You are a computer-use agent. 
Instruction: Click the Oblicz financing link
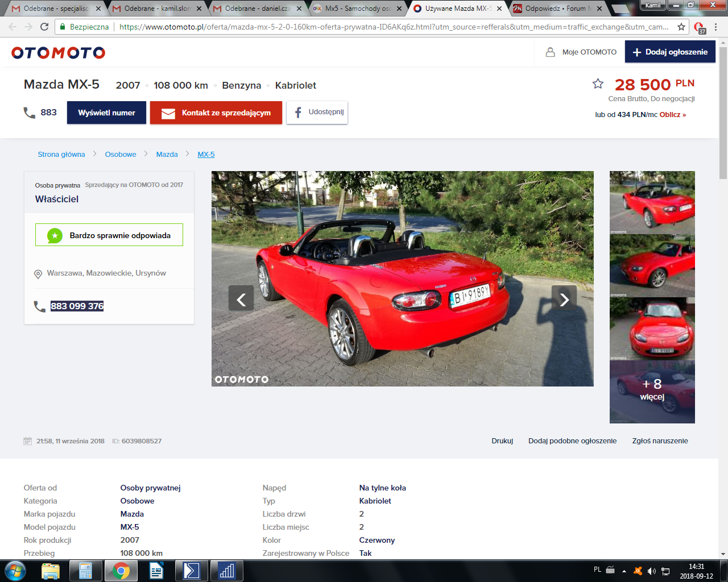click(x=672, y=115)
